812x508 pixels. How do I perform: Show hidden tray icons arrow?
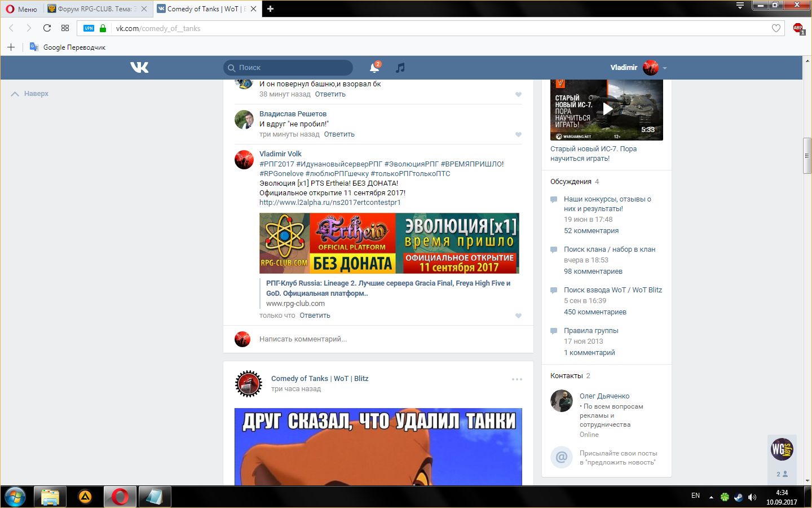pos(711,497)
